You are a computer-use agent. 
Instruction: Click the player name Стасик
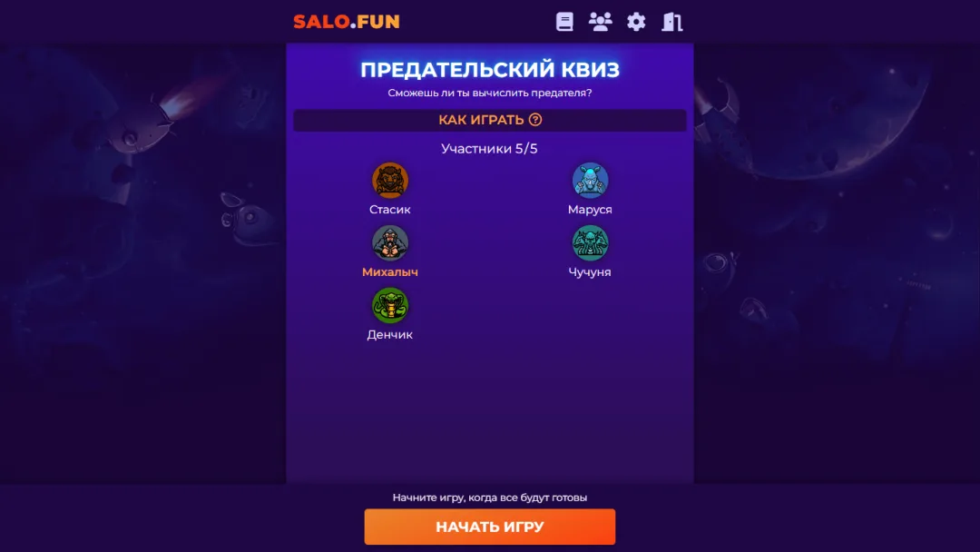(390, 210)
